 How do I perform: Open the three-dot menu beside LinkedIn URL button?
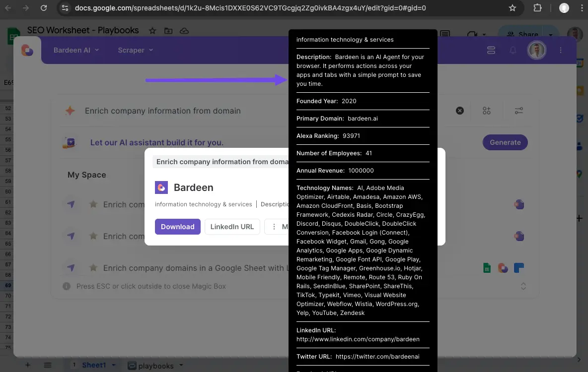click(275, 227)
